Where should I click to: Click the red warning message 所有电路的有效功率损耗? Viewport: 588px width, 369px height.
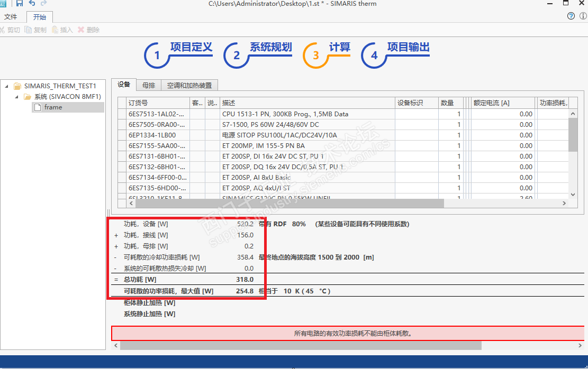pos(353,334)
